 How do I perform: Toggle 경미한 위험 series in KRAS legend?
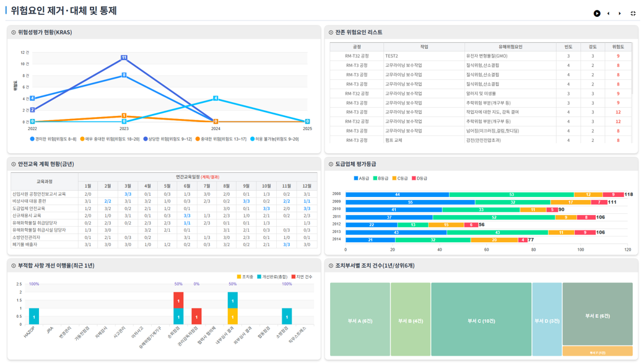[x=55, y=139]
